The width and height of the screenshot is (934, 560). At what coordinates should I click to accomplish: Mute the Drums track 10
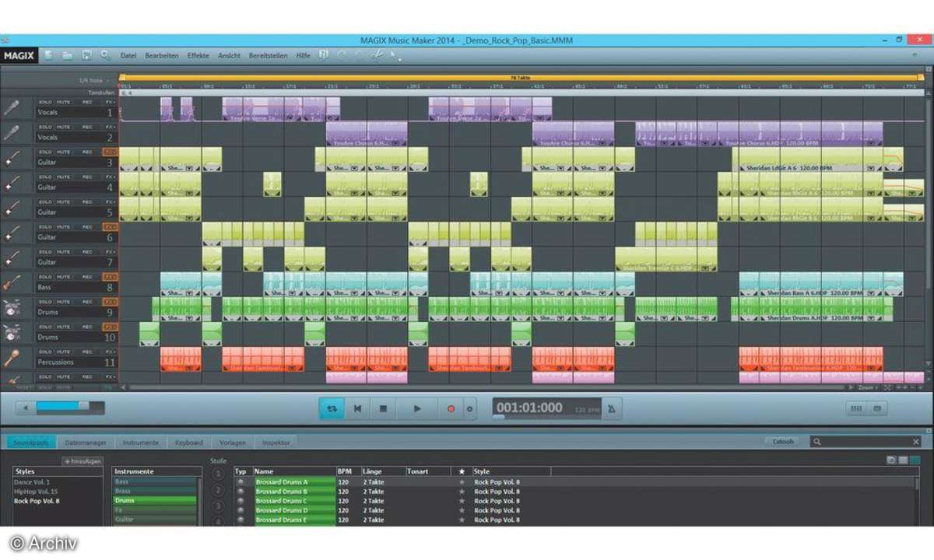64,327
